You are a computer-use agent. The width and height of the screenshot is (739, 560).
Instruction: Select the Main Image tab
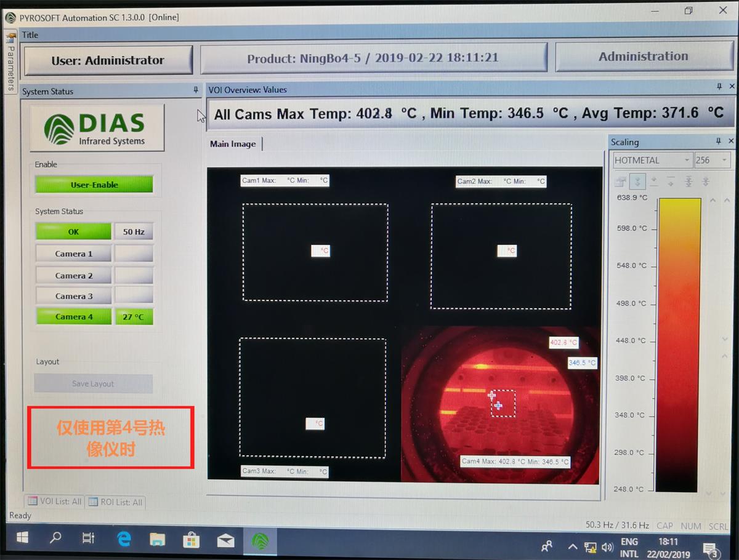pos(233,144)
